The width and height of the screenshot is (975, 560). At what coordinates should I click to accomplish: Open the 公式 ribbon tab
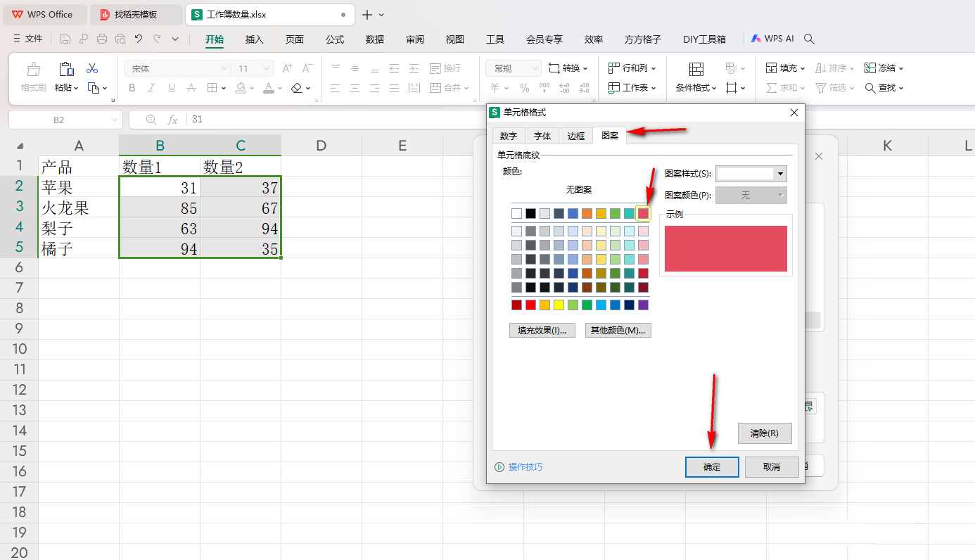(335, 39)
